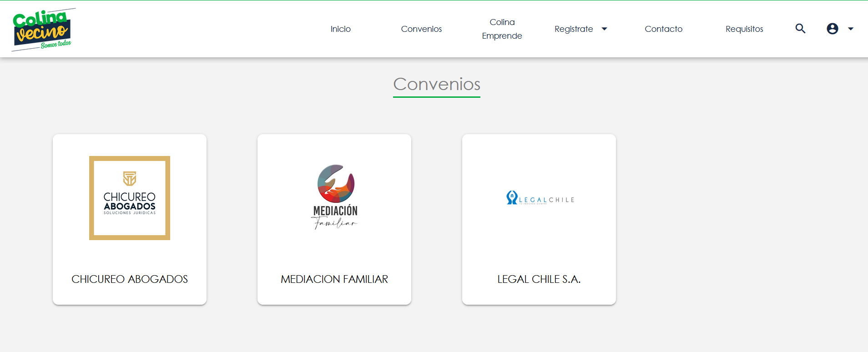Open the Requisitos menu item

[x=744, y=29]
